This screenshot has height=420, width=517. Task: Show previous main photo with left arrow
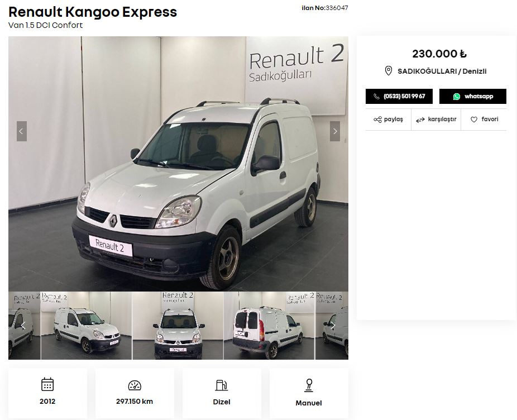click(21, 131)
